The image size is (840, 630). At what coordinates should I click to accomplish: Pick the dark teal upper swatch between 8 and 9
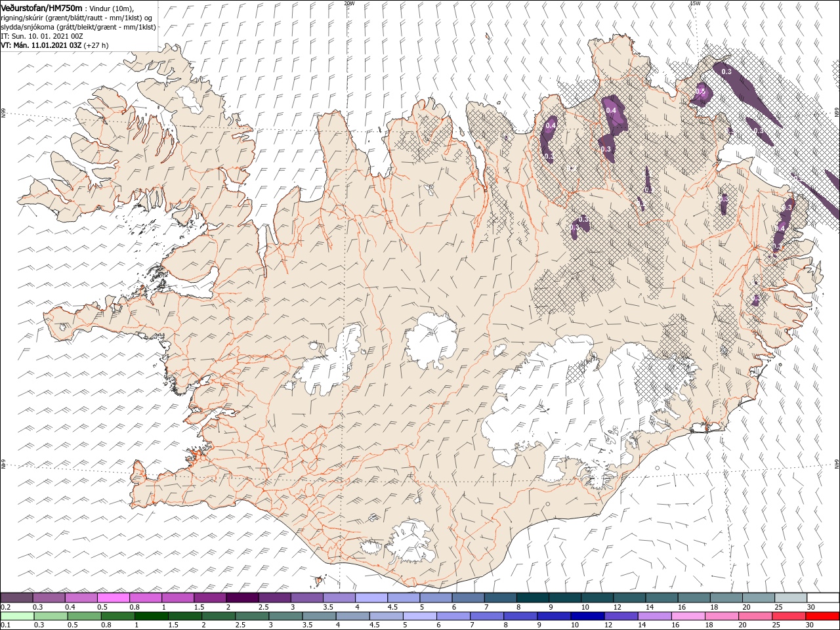click(533, 597)
